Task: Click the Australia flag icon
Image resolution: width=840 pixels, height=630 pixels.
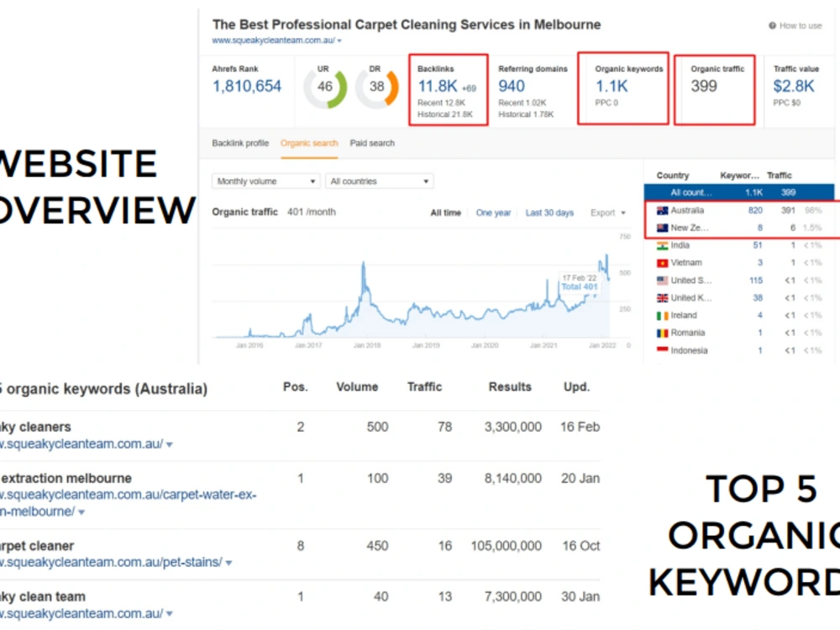Action: pyautogui.click(x=662, y=211)
